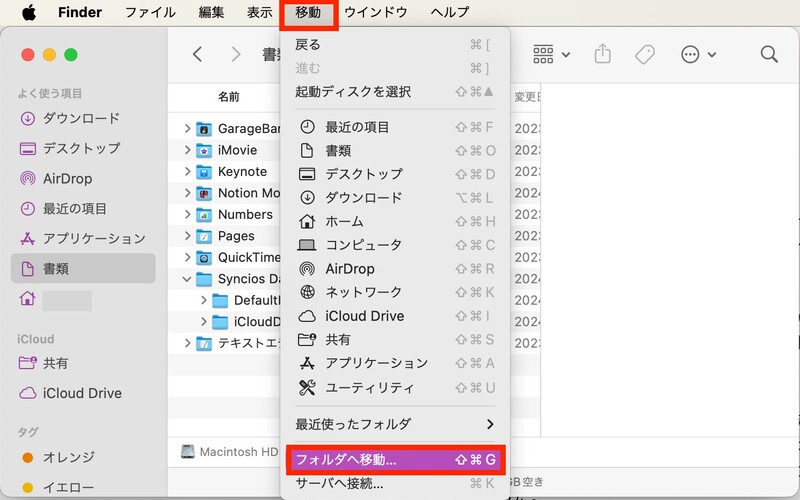
Task: Open 最近の項目 in the sidebar
Action: 83,209
